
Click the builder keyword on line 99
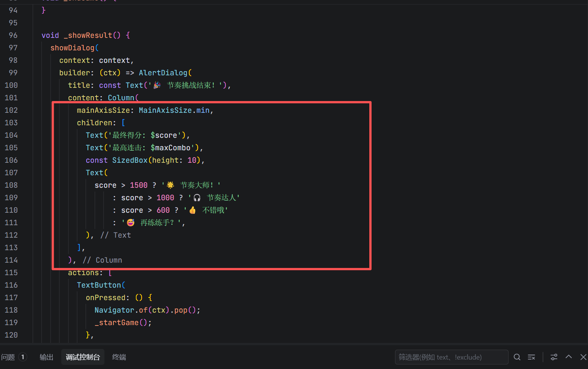[x=75, y=73]
